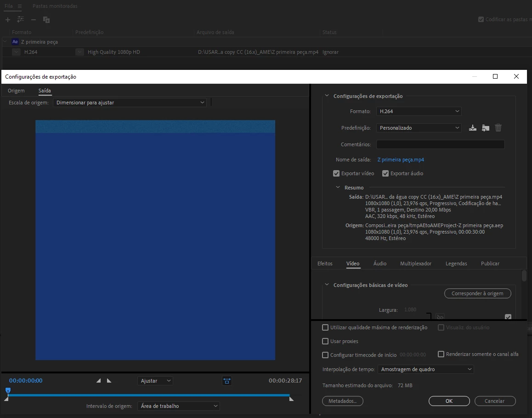Screen dimensions: 532x418
Task: Click the blue preview timeline bar
Action: 148,395
